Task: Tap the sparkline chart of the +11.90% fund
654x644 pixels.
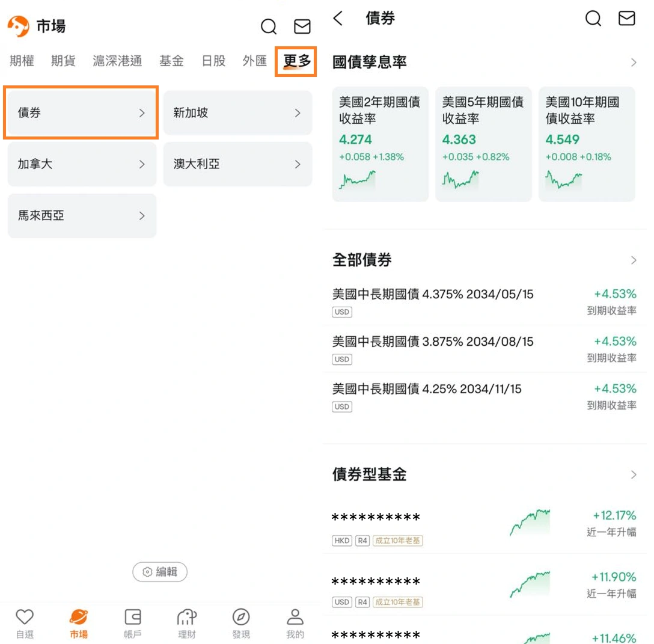Action: (530, 584)
